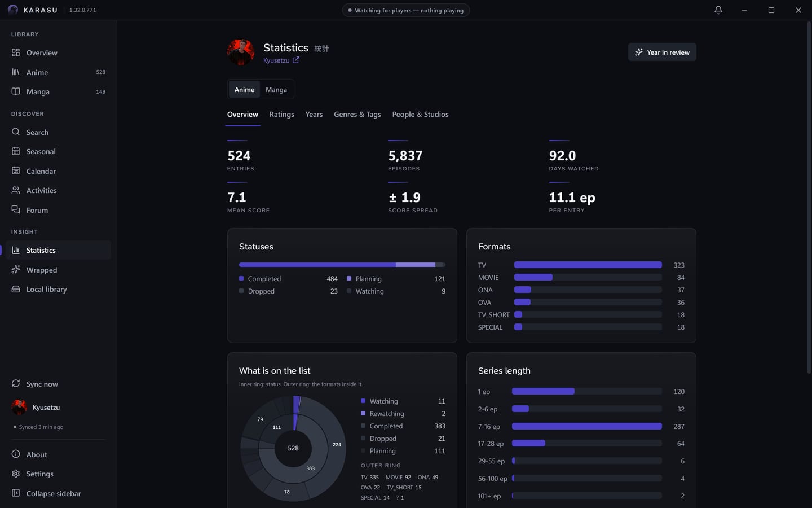Click the Collapse sidebar icon
Image resolution: width=812 pixels, height=508 pixels.
pyautogui.click(x=16, y=493)
